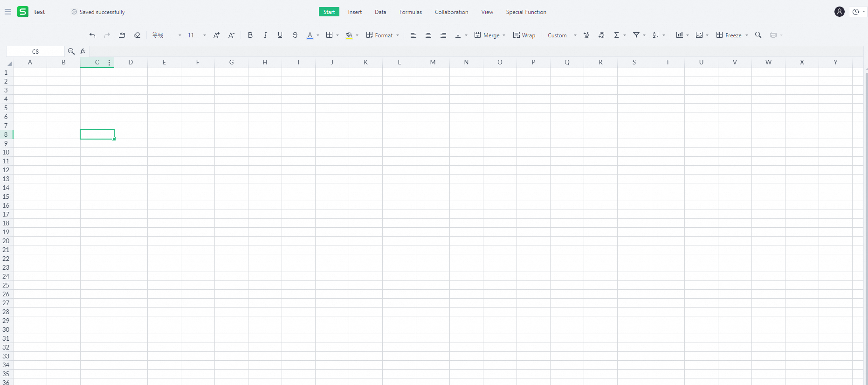This screenshot has height=385, width=868.
Task: Increase font size with A+ icon
Action: point(216,35)
